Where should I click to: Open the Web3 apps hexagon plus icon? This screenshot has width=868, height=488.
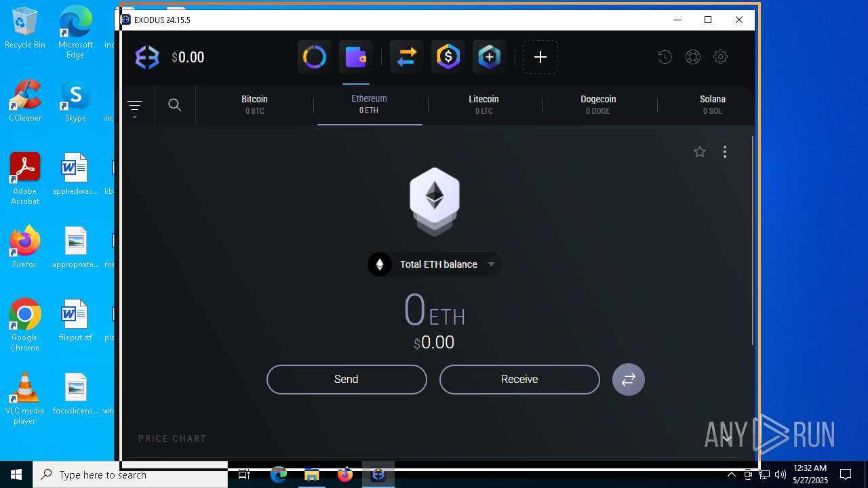tap(489, 57)
